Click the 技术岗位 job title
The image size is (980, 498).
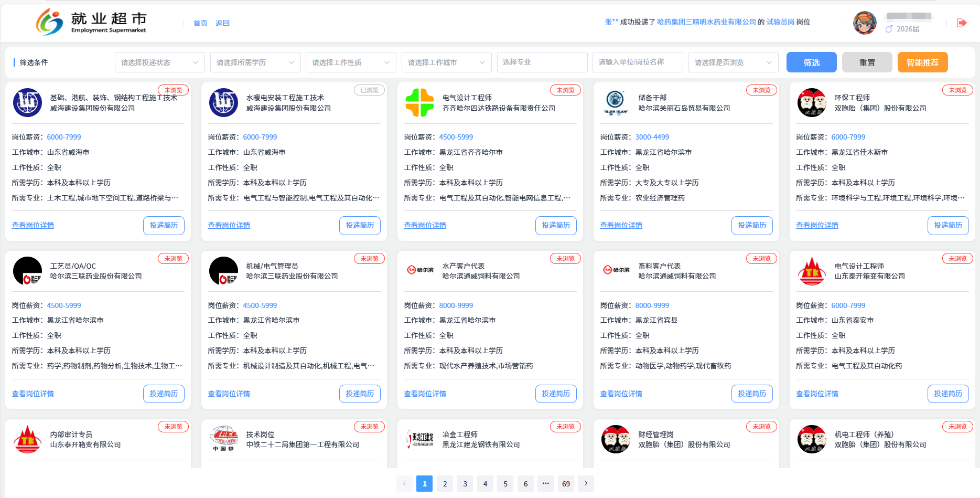[261, 435]
